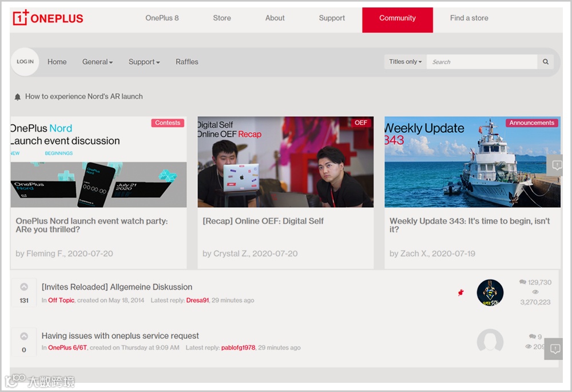572x392 pixels.
Task: Open Find a store
Action: (x=469, y=18)
